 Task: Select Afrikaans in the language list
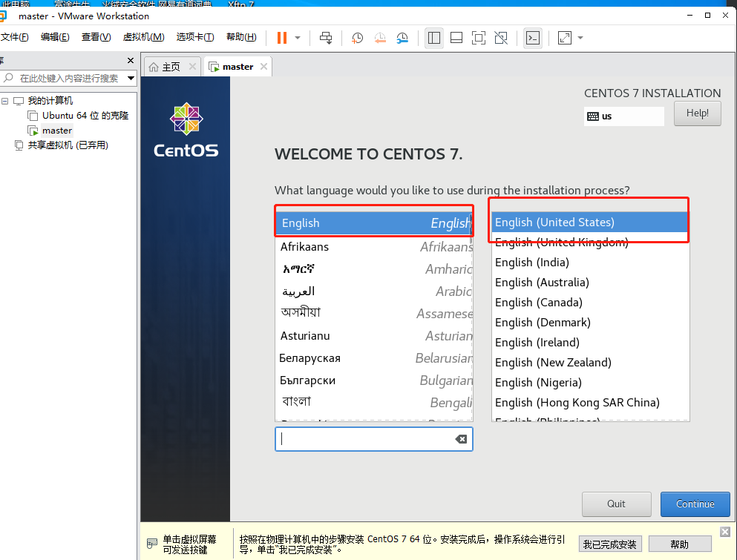pos(374,247)
